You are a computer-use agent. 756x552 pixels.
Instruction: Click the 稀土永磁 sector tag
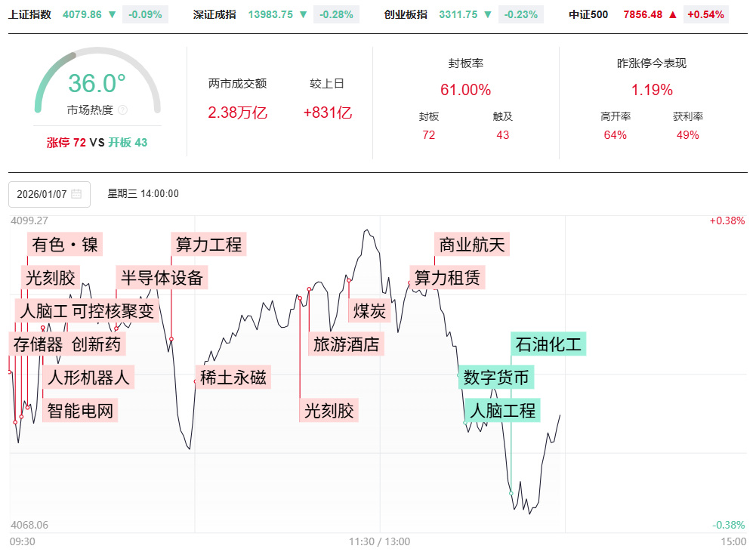pyautogui.click(x=233, y=377)
